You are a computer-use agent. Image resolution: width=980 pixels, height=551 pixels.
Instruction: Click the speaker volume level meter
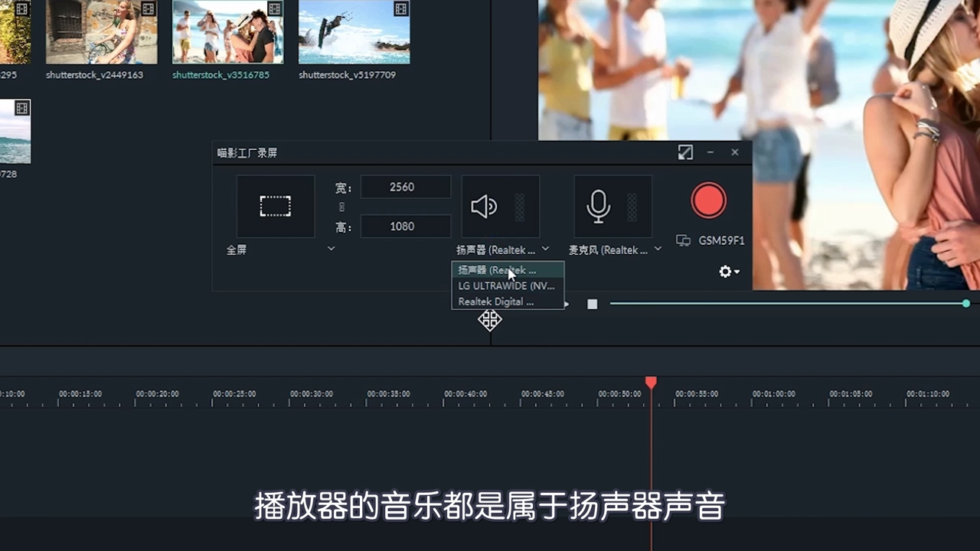coord(520,207)
